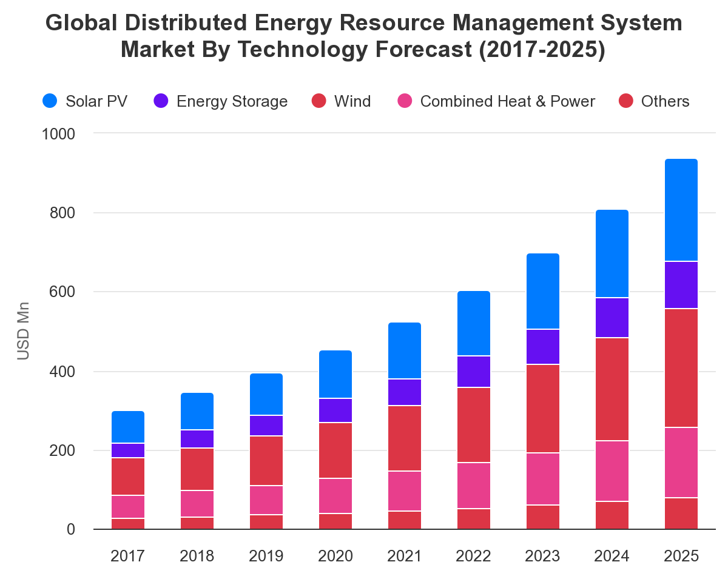Choose the pink Combined Heat & Power segment for 2017

pyautogui.click(x=128, y=507)
